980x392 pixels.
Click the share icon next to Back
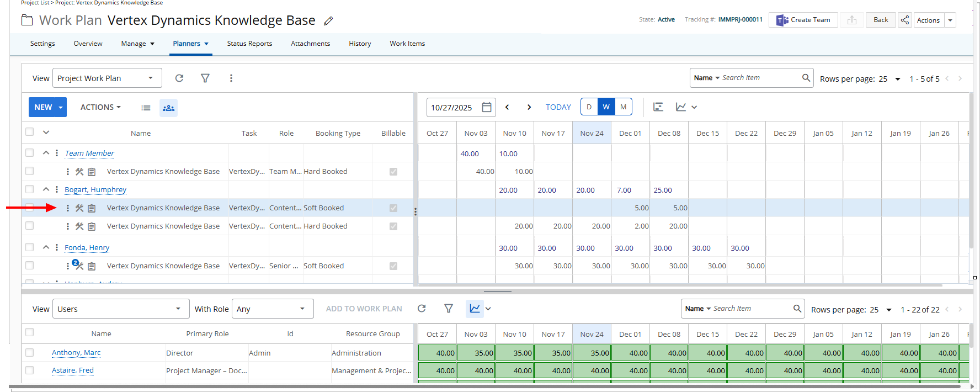[904, 20]
